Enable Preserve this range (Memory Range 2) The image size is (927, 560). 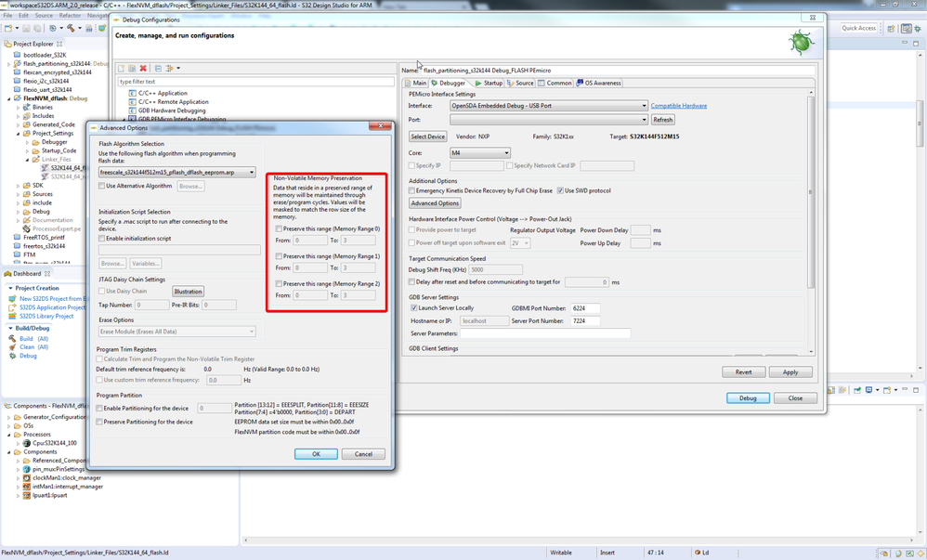(x=279, y=284)
